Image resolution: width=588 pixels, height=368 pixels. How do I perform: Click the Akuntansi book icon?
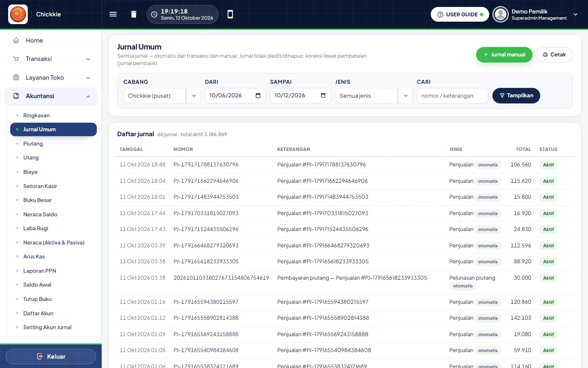click(16, 96)
